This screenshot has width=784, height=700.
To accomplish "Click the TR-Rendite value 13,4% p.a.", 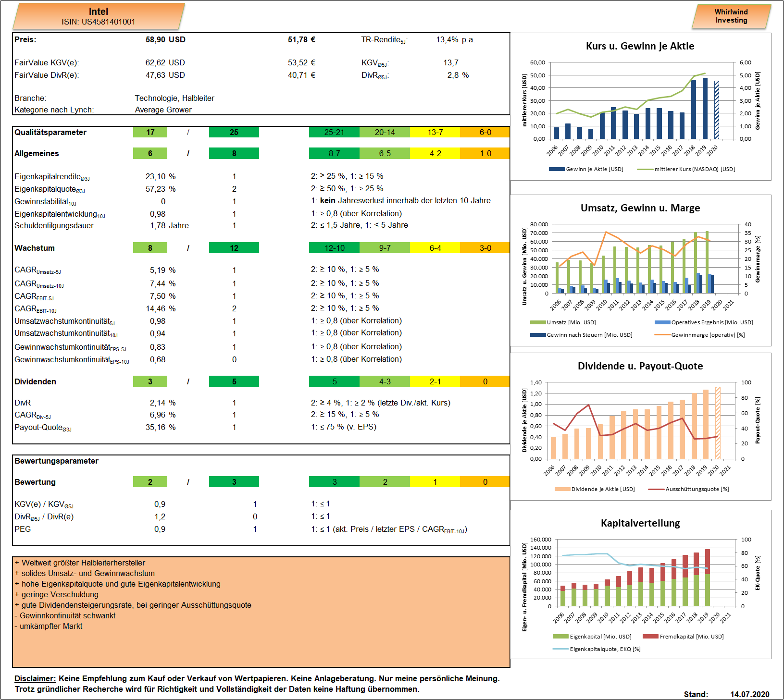I will tap(455, 39).
